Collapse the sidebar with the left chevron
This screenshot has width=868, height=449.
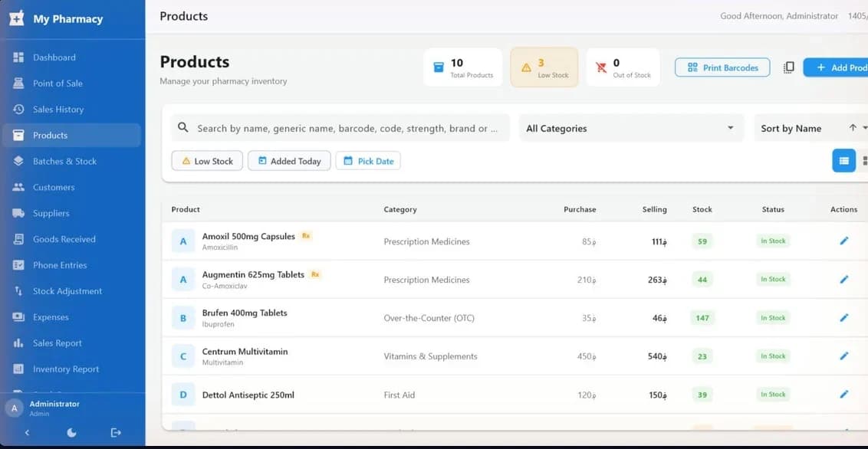[27, 432]
